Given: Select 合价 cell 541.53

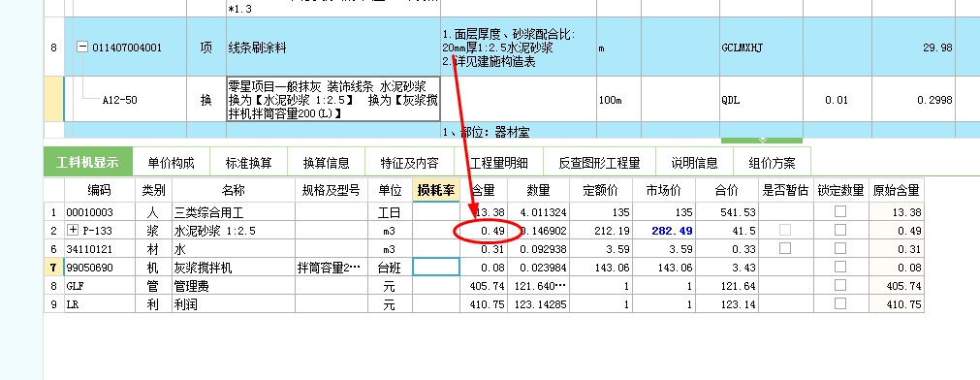Looking at the screenshot, I should [x=727, y=212].
